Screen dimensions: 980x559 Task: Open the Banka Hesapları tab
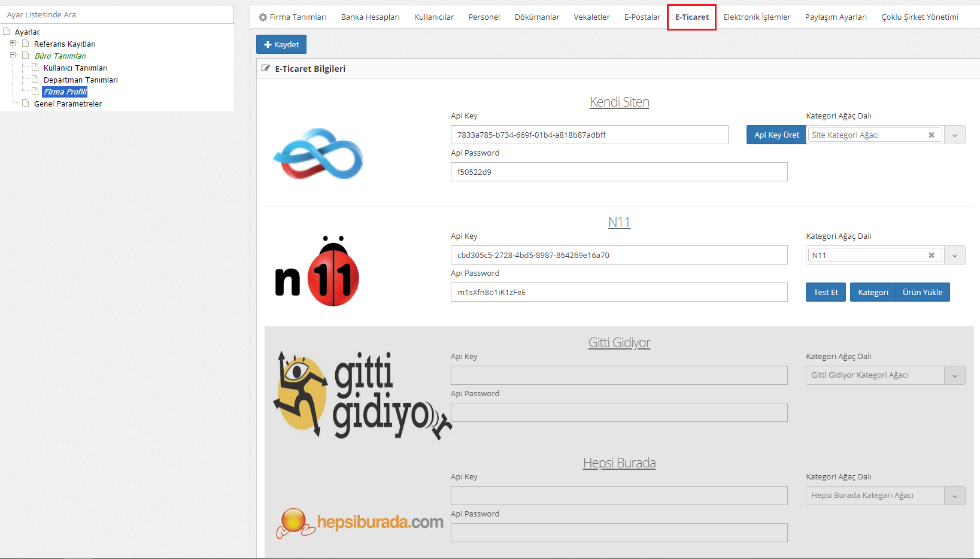(369, 17)
